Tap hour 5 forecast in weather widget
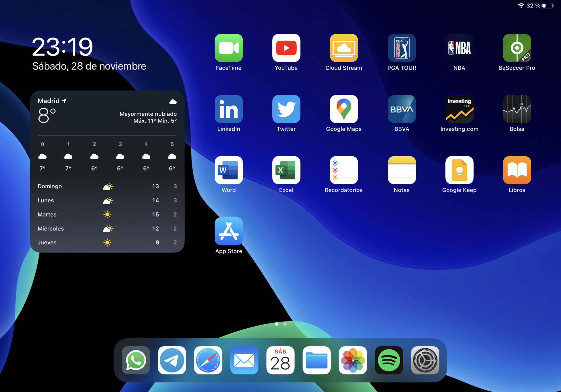 tap(172, 156)
